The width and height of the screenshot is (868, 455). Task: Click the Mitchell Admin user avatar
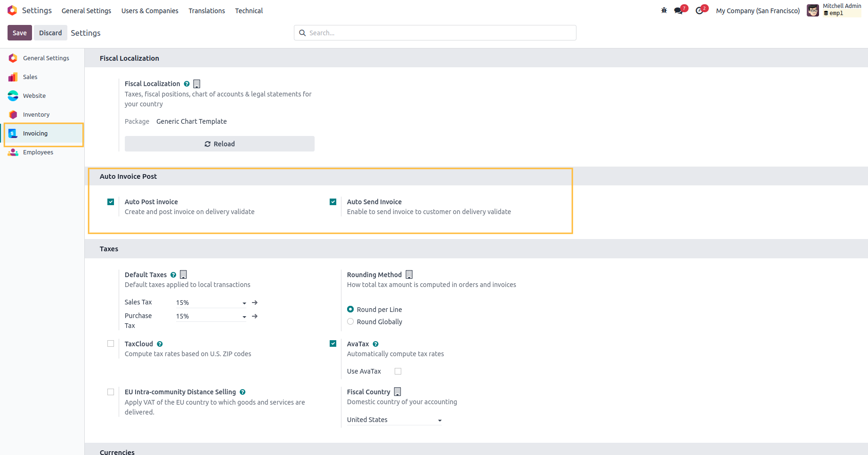(813, 10)
